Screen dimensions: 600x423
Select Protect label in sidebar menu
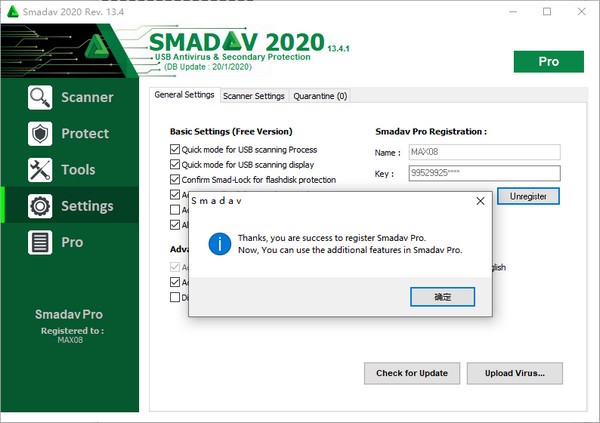pos(85,134)
